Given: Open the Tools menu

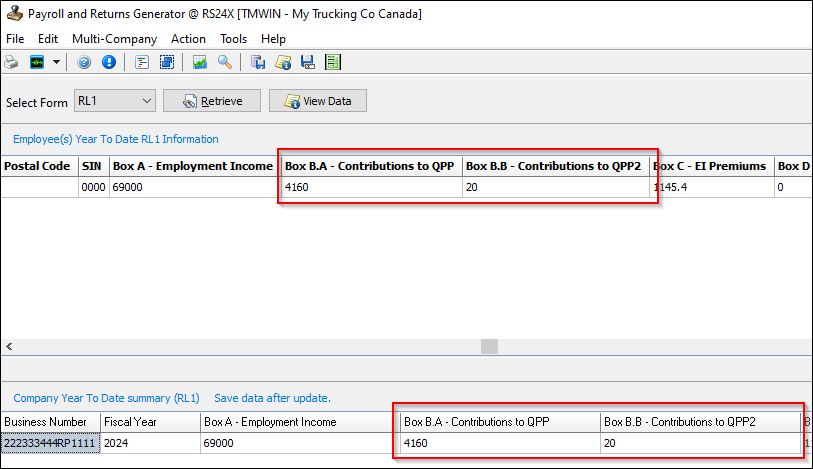Looking at the screenshot, I should tap(233, 39).
